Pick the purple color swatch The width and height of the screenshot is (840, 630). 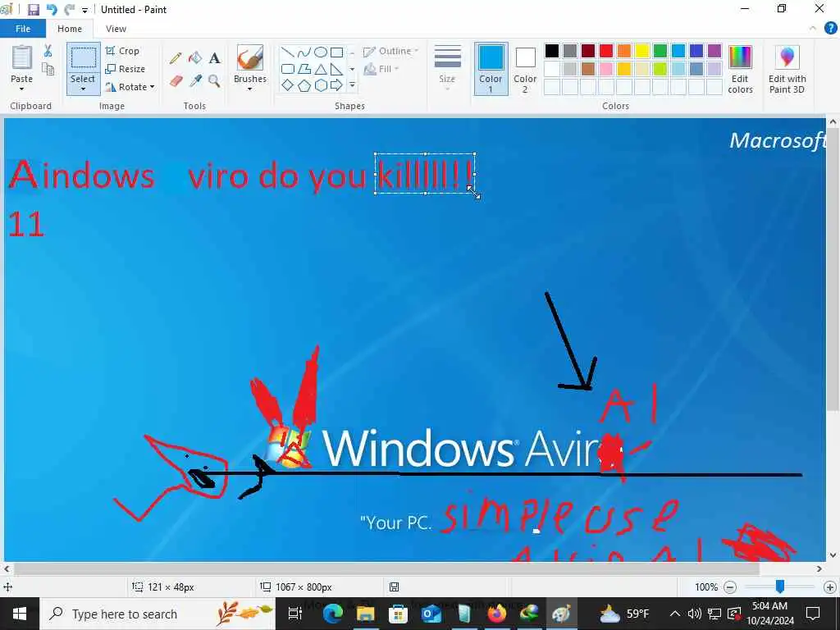click(714, 51)
